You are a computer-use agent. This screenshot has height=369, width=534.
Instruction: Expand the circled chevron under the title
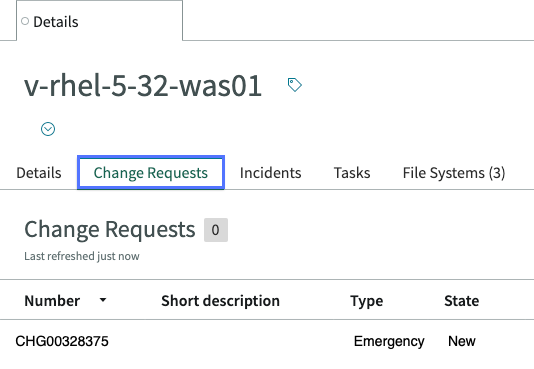[x=48, y=129]
